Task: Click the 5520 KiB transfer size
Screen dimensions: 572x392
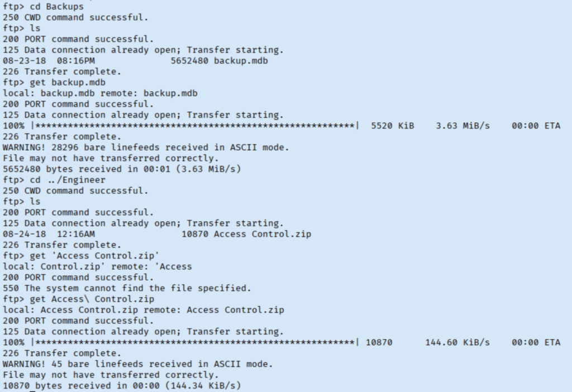Action: click(x=392, y=126)
